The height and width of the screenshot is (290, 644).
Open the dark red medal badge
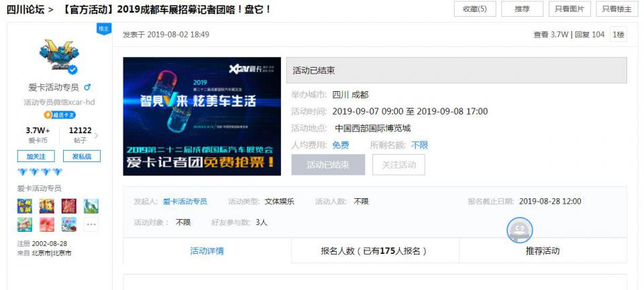click(69, 206)
